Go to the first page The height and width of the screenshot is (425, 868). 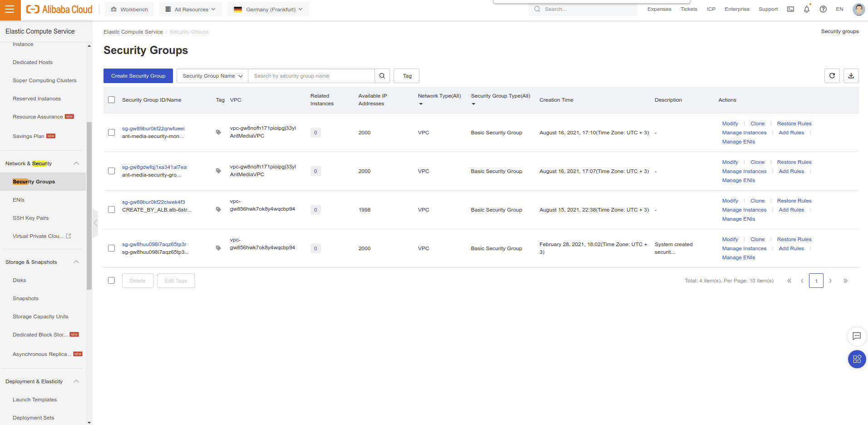click(789, 281)
